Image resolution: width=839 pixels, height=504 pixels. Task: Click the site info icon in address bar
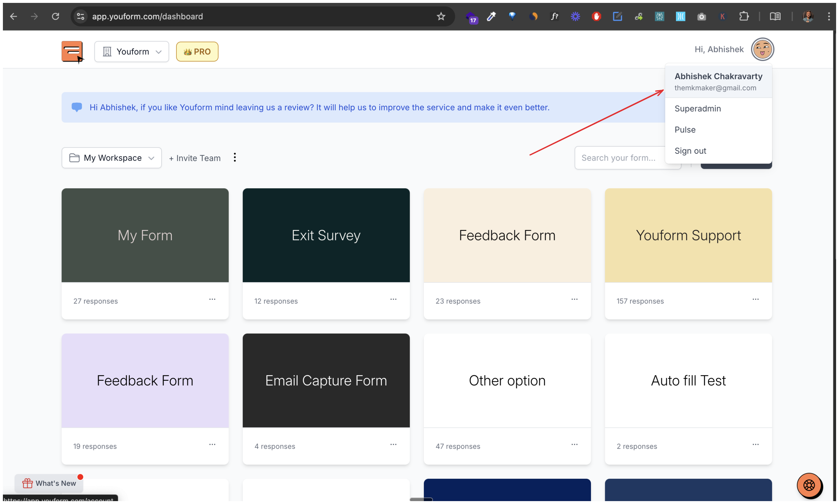80,16
